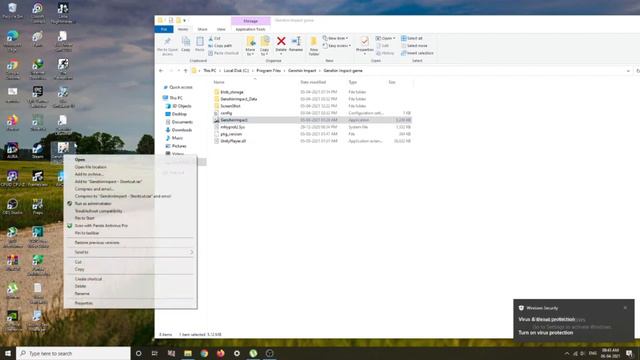Click Select none in the ribbon
This screenshot has height=360, width=640.
pyautogui.click(x=414, y=46)
